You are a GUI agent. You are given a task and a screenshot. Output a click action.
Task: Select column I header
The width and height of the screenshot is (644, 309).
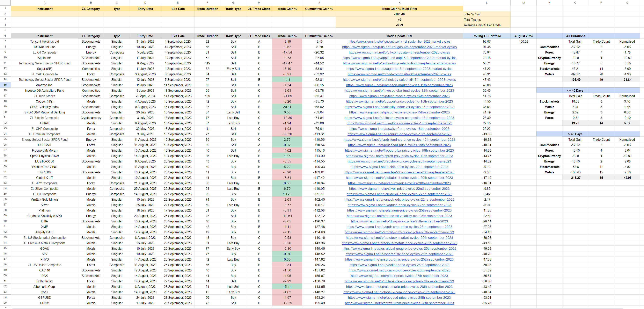coord(287,3)
